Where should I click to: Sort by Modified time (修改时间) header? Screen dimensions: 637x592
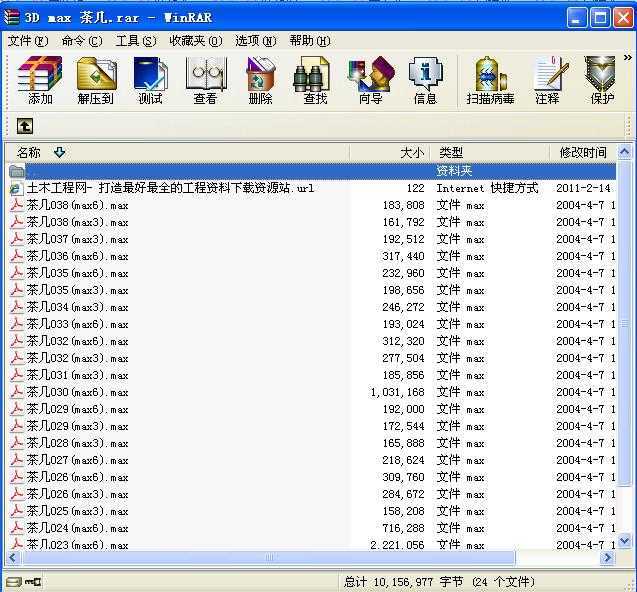583,153
